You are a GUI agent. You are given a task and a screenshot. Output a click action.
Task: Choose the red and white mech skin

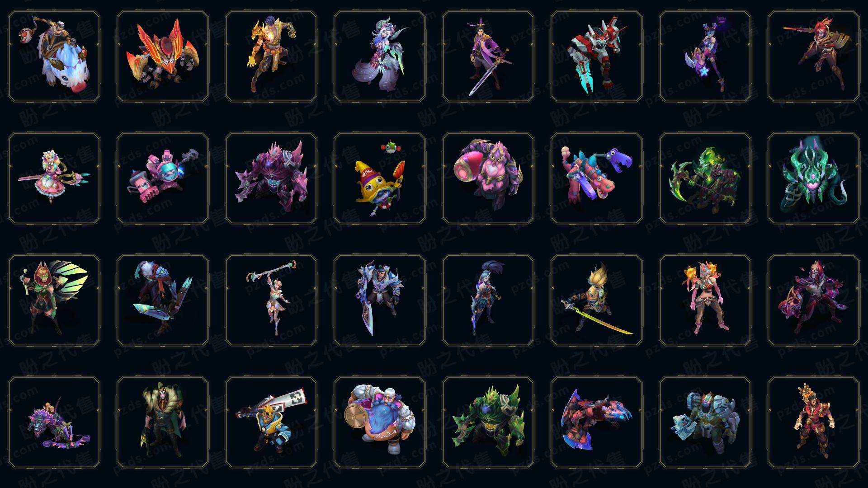click(x=597, y=56)
